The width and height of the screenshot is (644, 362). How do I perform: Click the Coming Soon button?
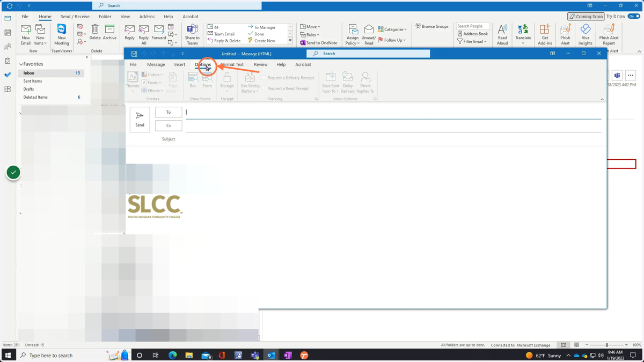(x=586, y=17)
